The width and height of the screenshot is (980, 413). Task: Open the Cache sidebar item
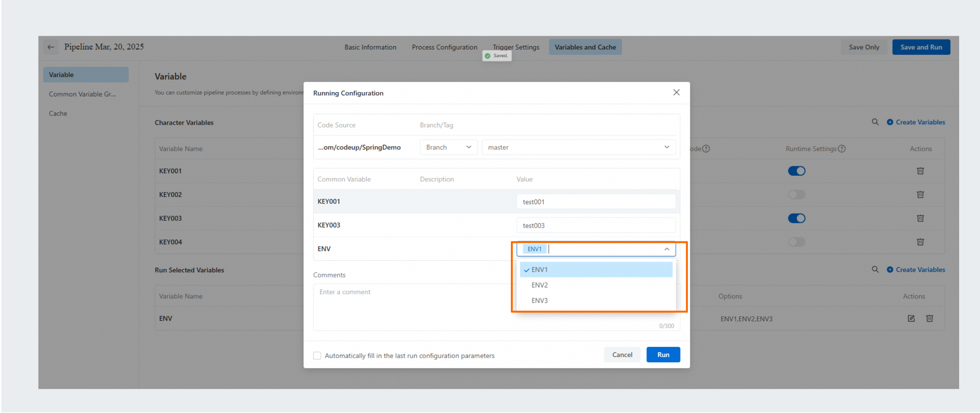coord(58,114)
